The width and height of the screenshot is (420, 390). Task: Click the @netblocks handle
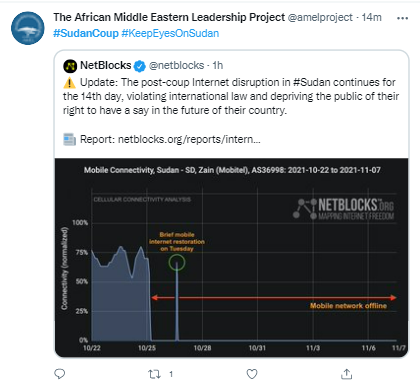point(176,65)
